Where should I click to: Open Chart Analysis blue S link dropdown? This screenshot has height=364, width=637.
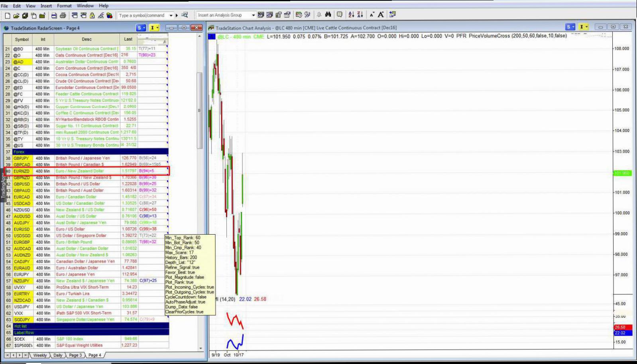570,27
